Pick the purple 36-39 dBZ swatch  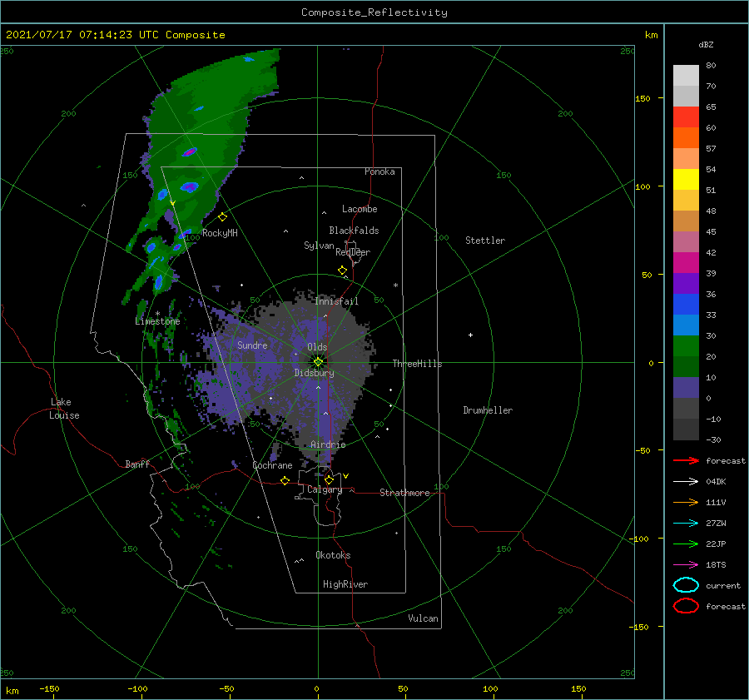686,283
